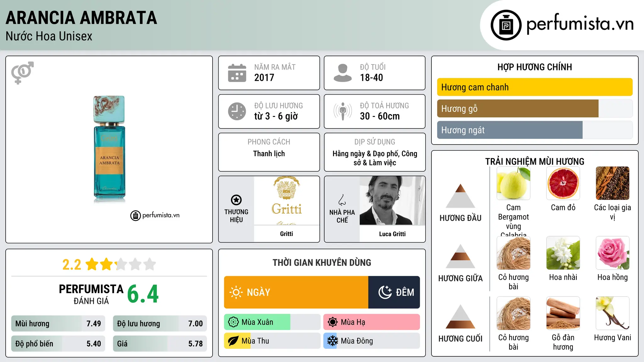Viewport: 644px width, 362px height.
Task: Click the leaf icon for Mùa Thu
Action: click(x=233, y=341)
